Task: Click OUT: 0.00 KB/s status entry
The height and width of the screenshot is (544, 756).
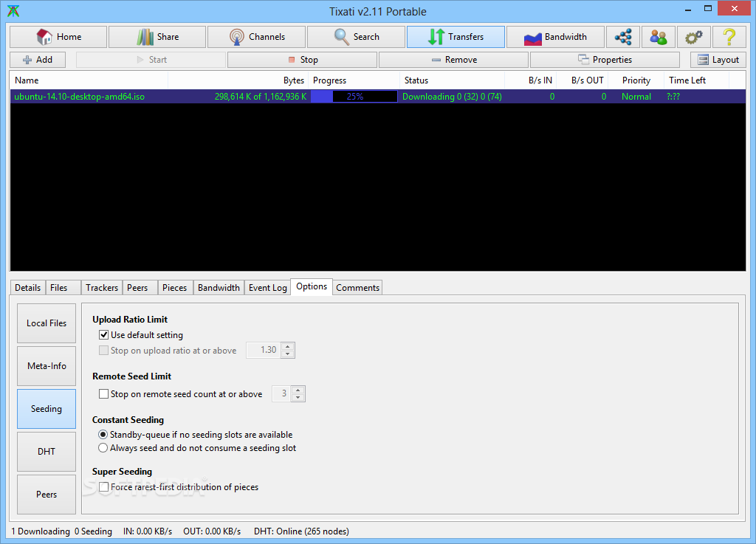Action: click(x=212, y=531)
